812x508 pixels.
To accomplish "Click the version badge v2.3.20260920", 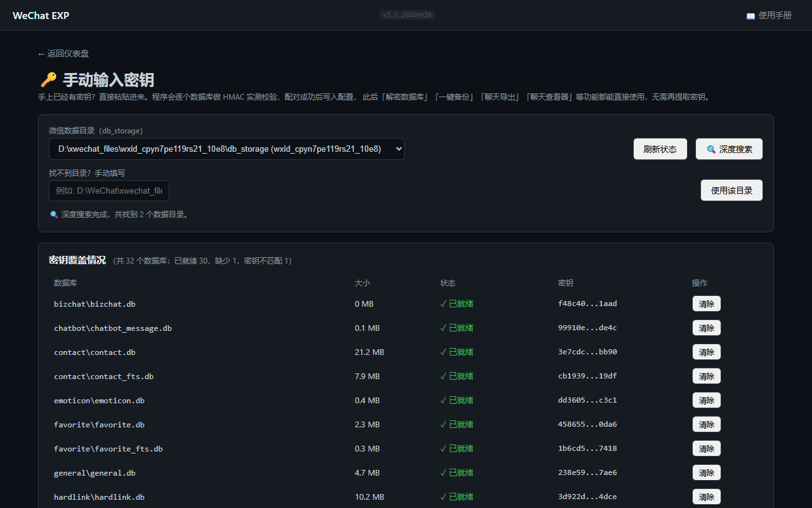I will click(x=407, y=15).
